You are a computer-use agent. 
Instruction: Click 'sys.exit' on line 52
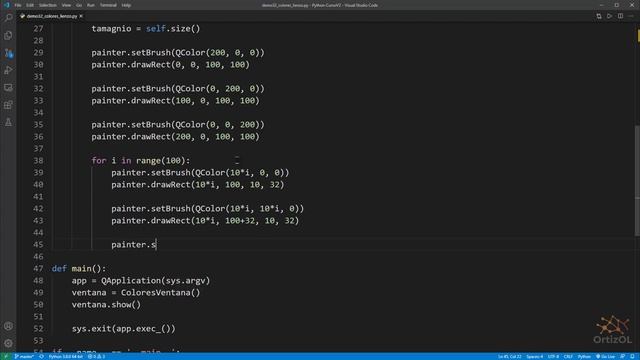[91, 329]
